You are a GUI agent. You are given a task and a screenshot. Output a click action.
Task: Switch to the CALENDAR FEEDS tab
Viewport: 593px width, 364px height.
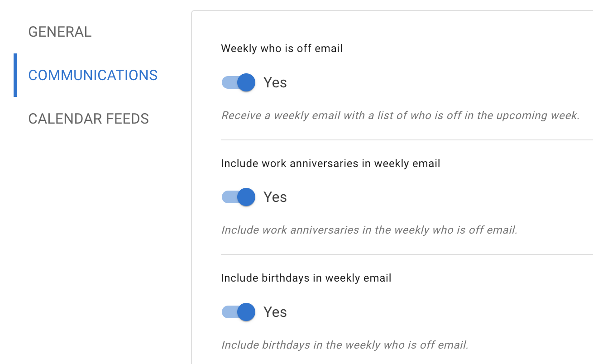[x=88, y=119]
